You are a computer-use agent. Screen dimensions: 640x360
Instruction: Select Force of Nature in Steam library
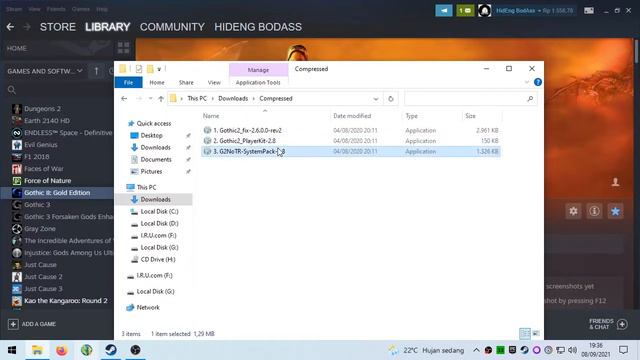click(47, 180)
